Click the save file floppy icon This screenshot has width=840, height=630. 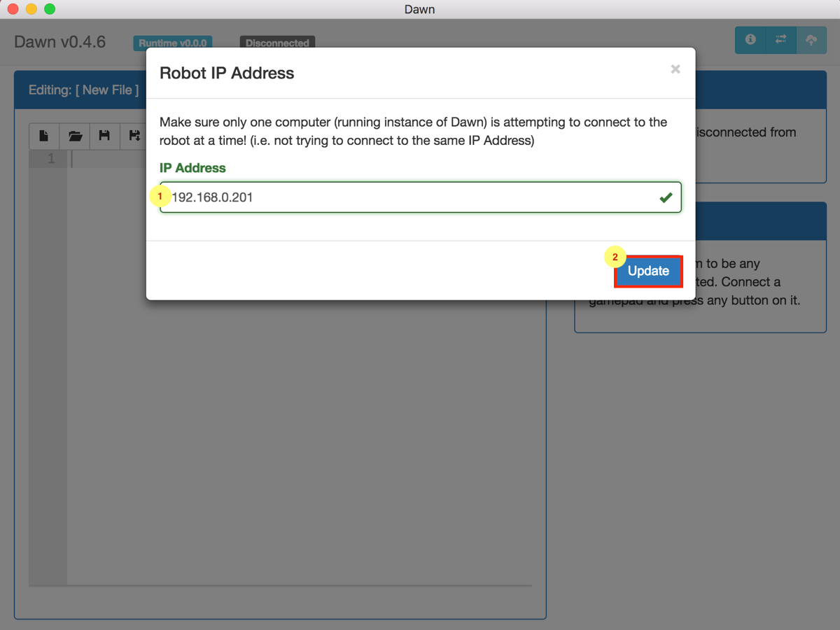click(x=105, y=136)
